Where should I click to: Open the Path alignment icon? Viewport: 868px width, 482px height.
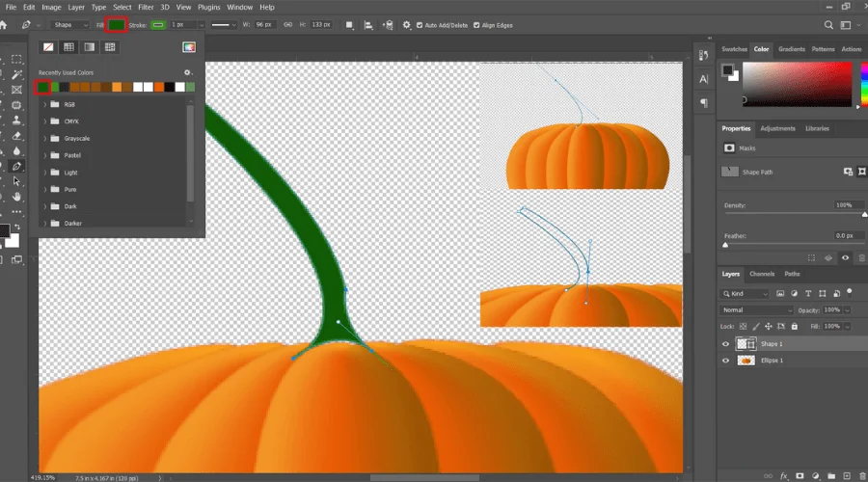pos(368,25)
